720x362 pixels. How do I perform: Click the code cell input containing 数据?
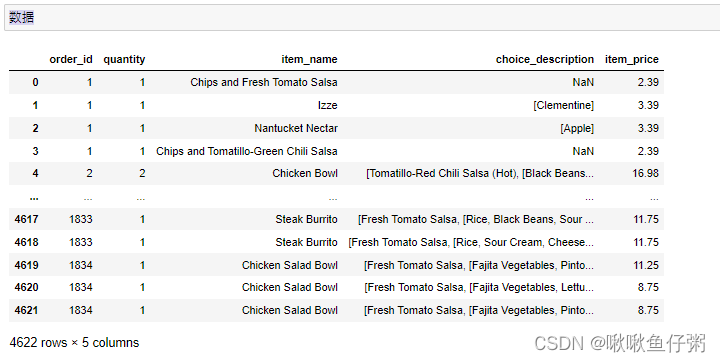363,18
